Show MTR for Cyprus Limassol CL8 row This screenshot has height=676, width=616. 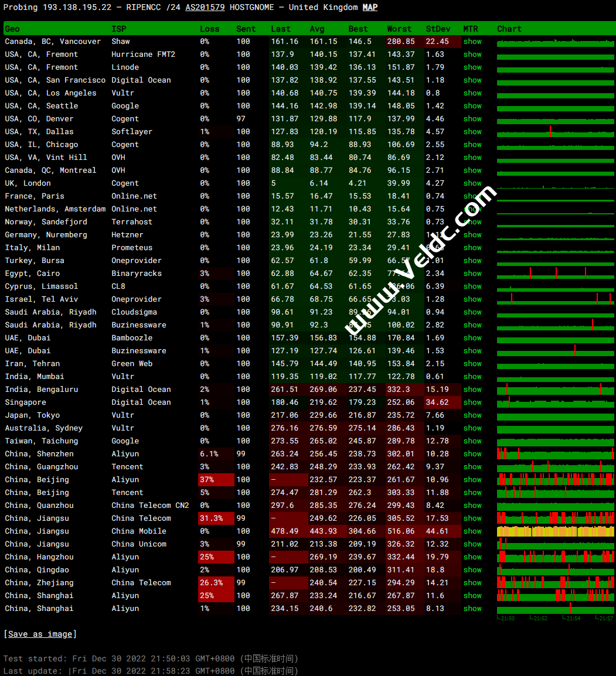(x=472, y=286)
